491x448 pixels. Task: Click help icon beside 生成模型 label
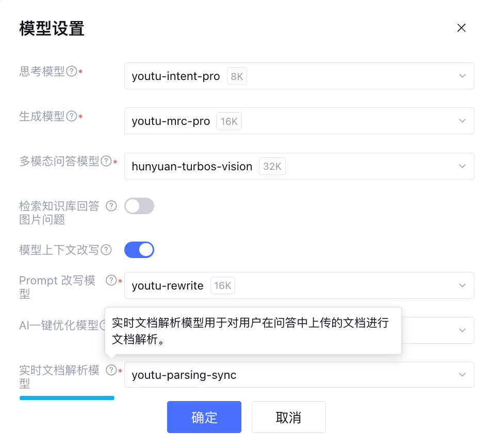[x=72, y=117]
